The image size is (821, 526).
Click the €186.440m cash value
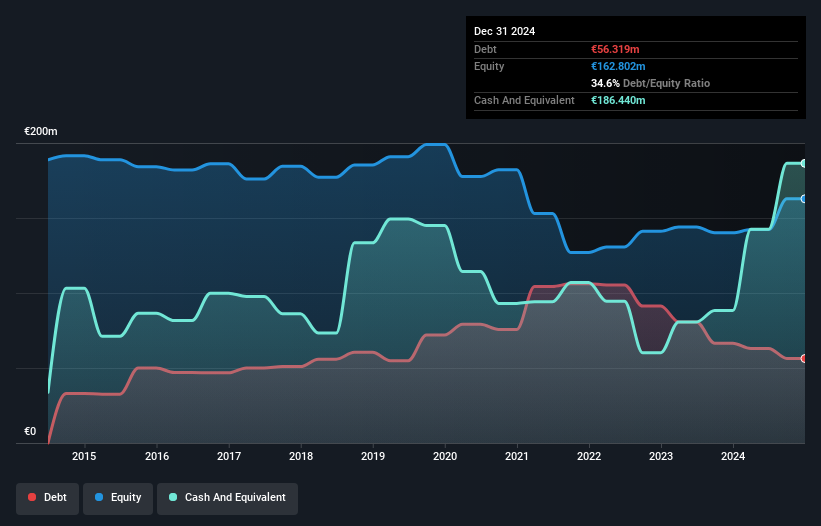(619, 100)
